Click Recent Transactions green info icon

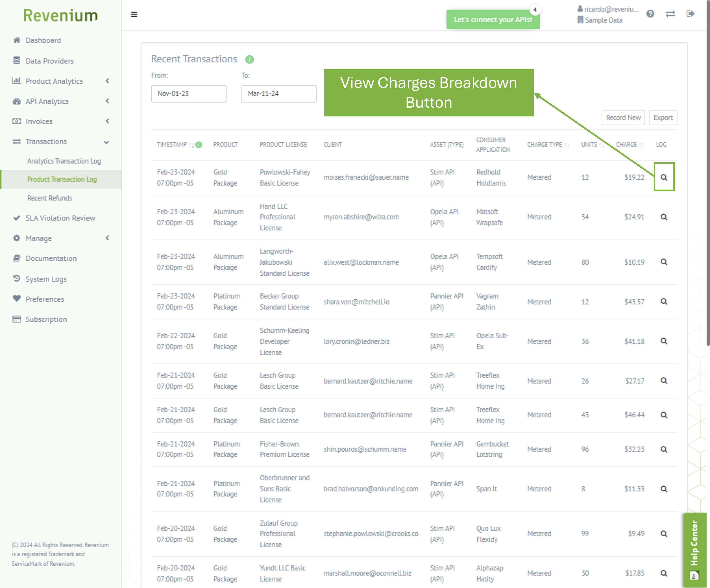249,59
